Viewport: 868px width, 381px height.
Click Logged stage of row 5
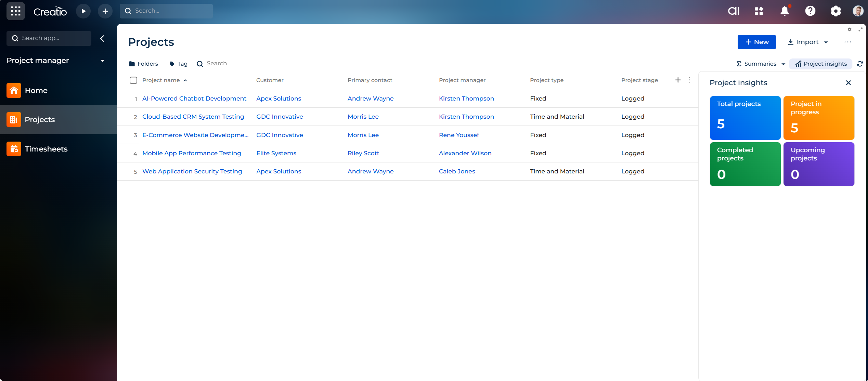click(x=633, y=171)
